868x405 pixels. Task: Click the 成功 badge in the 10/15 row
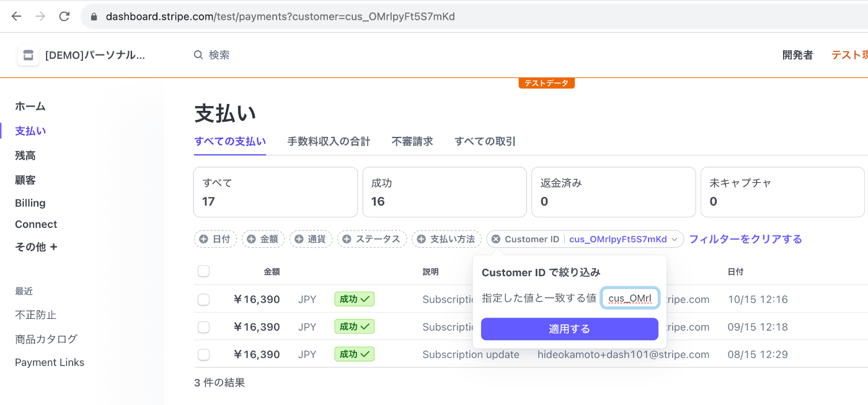click(x=355, y=300)
